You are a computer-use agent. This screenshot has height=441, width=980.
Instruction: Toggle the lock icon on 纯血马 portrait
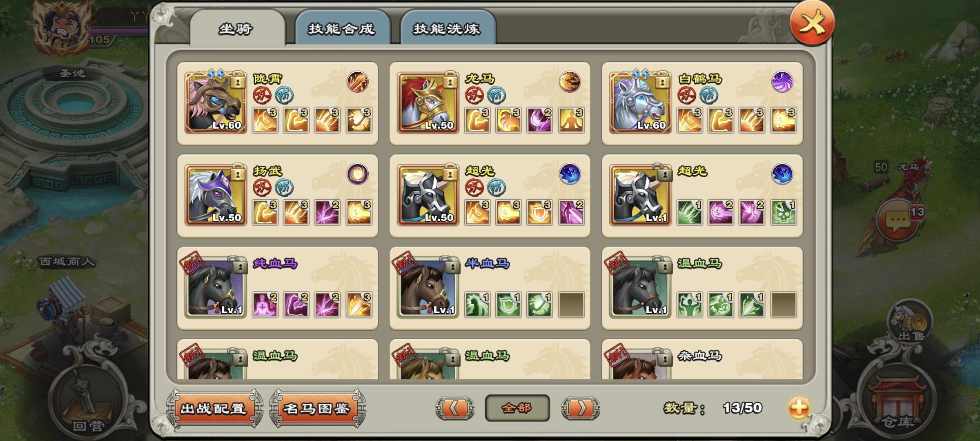tap(240, 265)
